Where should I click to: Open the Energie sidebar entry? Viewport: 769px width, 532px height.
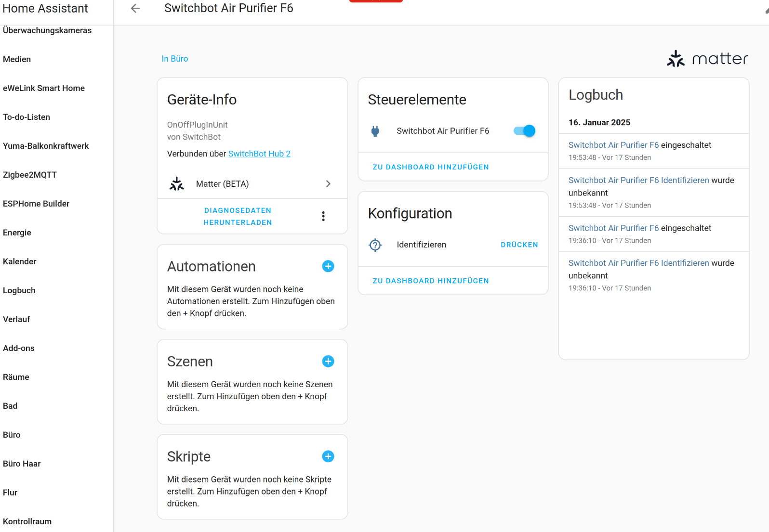[17, 233]
